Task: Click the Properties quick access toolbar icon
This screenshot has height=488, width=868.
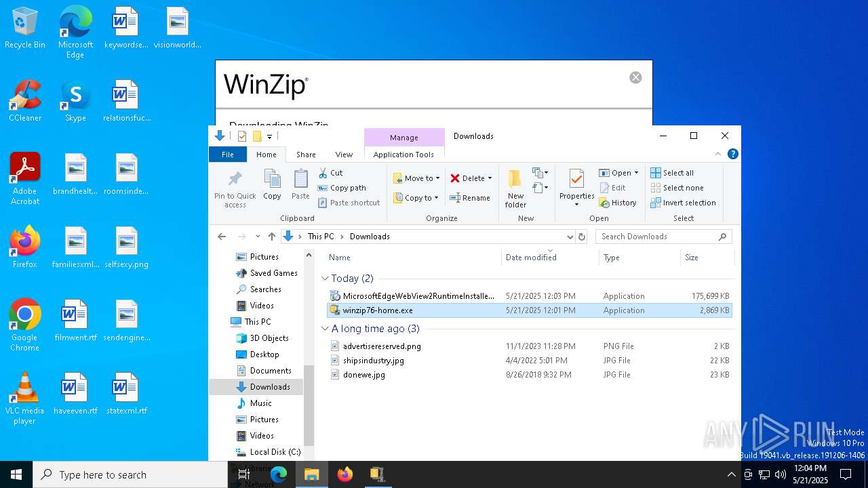Action: coord(242,136)
